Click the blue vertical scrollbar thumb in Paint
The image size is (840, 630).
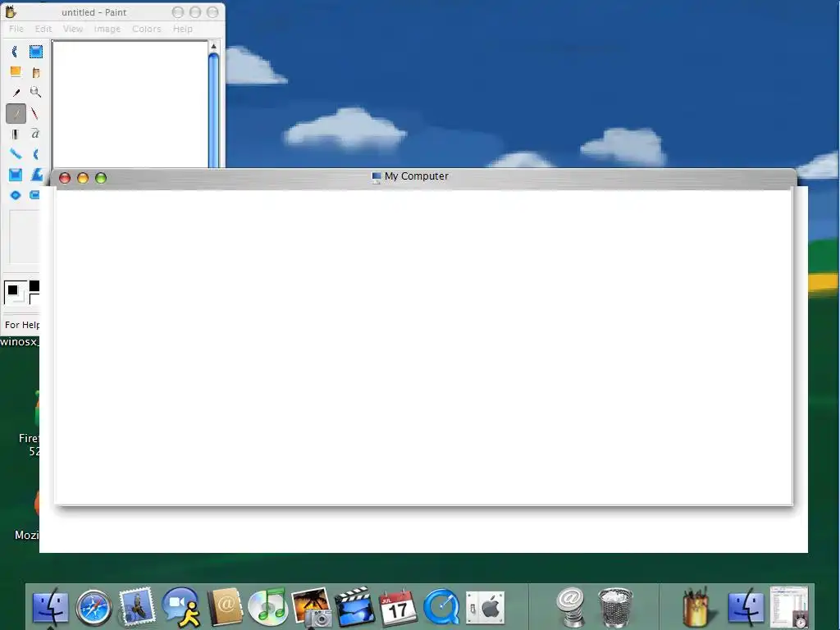[x=214, y=111]
